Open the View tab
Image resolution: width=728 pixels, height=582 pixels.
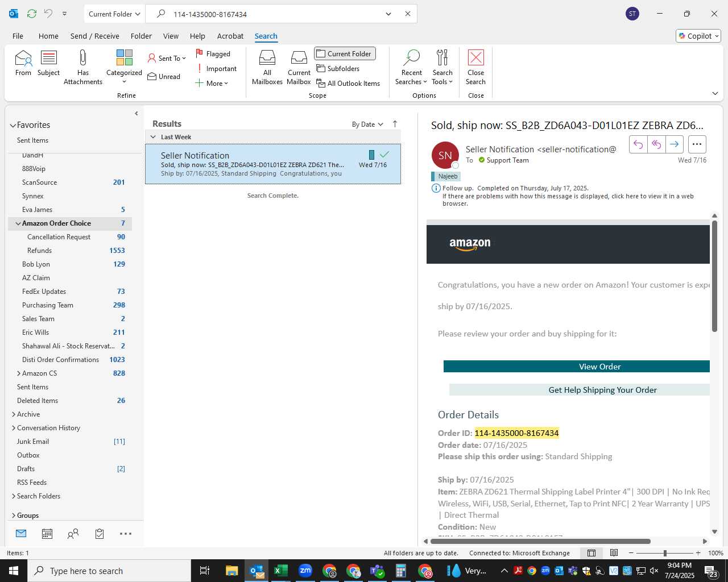tap(171, 36)
